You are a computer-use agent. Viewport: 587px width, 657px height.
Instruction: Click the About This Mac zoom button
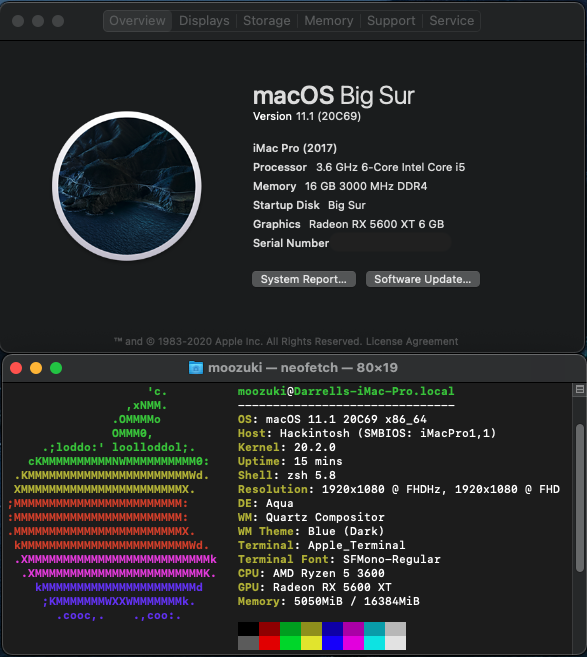pyautogui.click(x=58, y=21)
